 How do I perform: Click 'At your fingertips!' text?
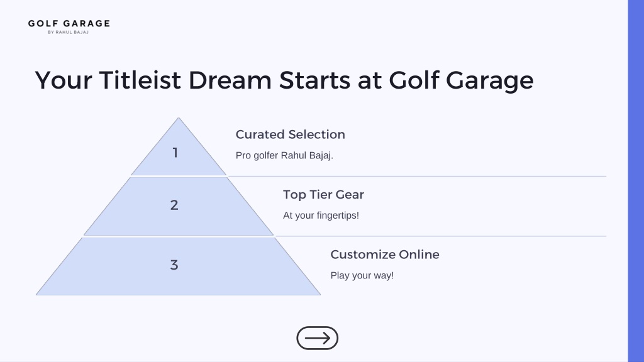(x=321, y=216)
